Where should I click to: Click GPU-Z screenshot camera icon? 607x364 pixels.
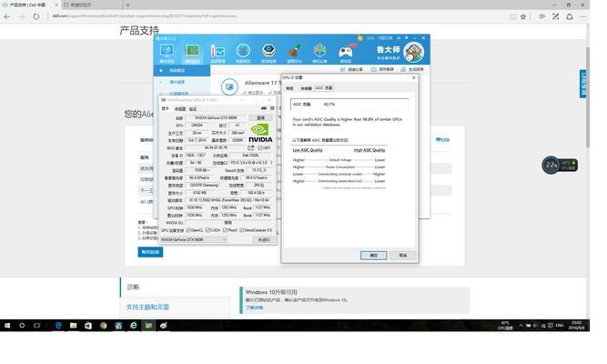pyautogui.click(x=264, y=108)
